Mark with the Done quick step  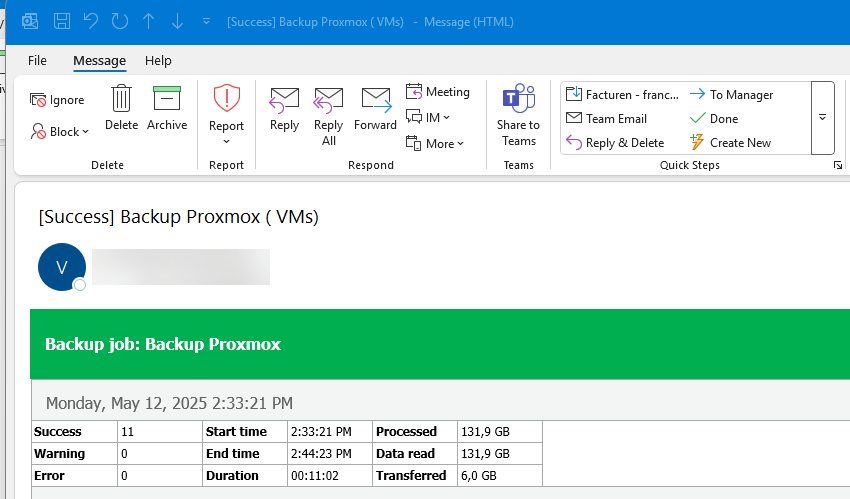(714, 119)
